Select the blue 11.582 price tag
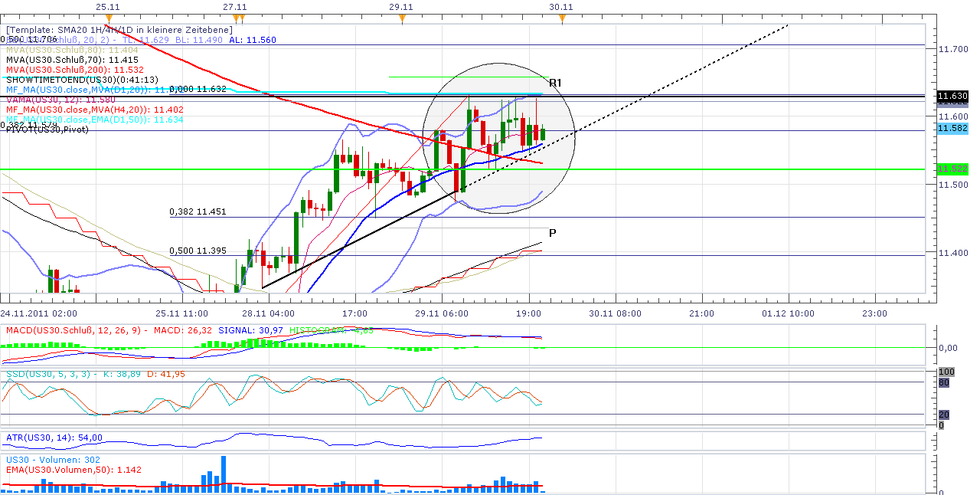Viewport: 980px width, 495px height. pos(952,129)
